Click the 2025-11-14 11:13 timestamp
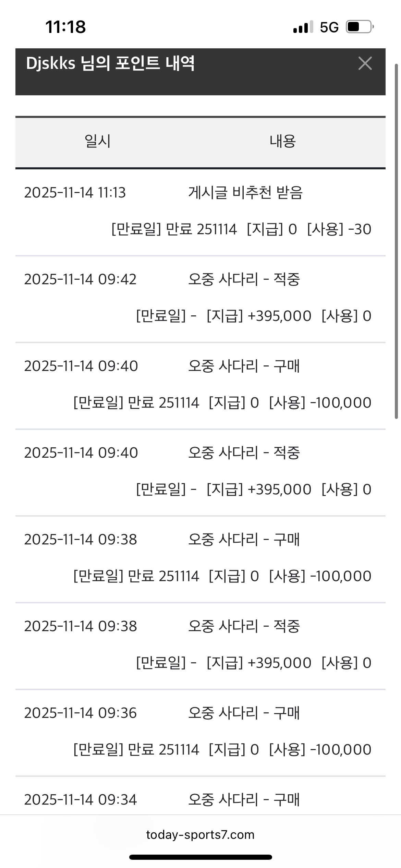The image size is (401, 868). click(x=75, y=193)
